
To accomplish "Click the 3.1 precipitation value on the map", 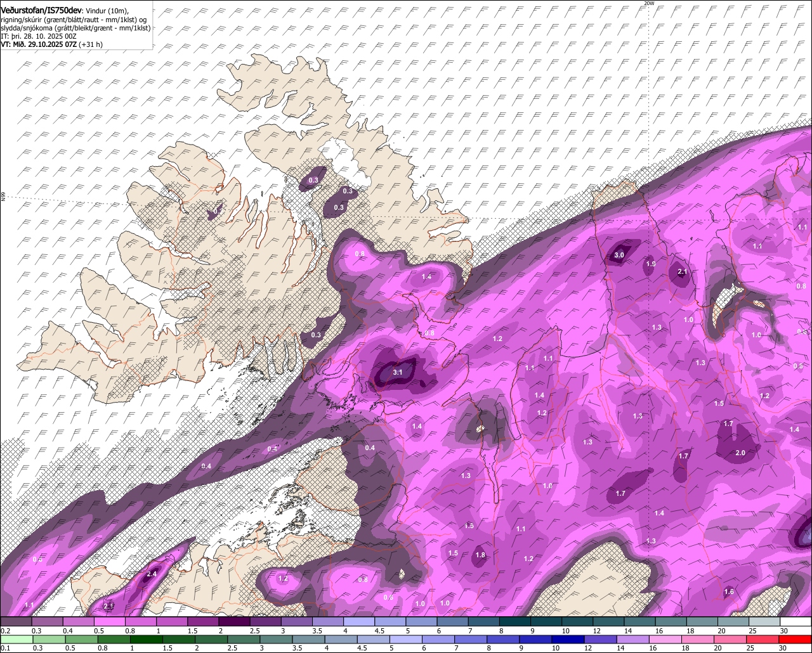I will coord(398,372).
